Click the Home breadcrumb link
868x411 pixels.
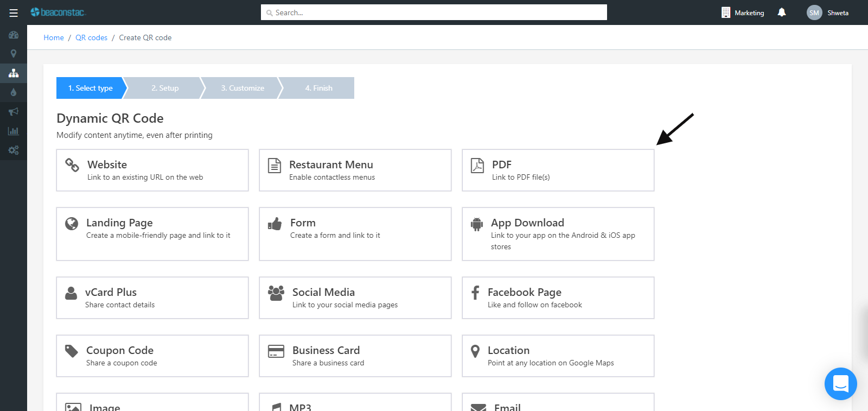(x=54, y=37)
